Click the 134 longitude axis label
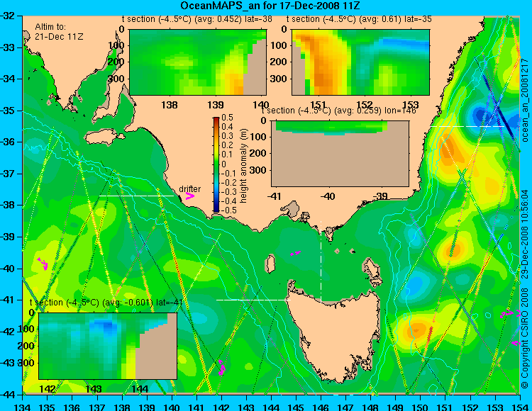 [23, 407]
